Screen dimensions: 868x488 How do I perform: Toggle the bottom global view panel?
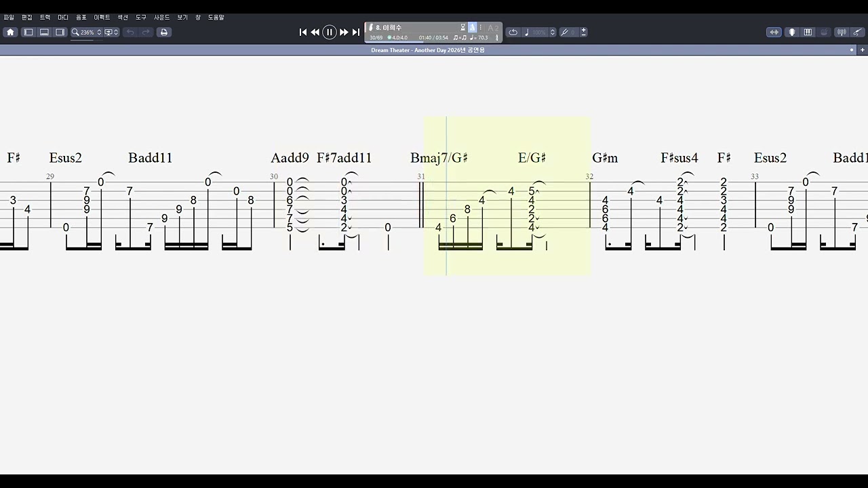pos(44,32)
